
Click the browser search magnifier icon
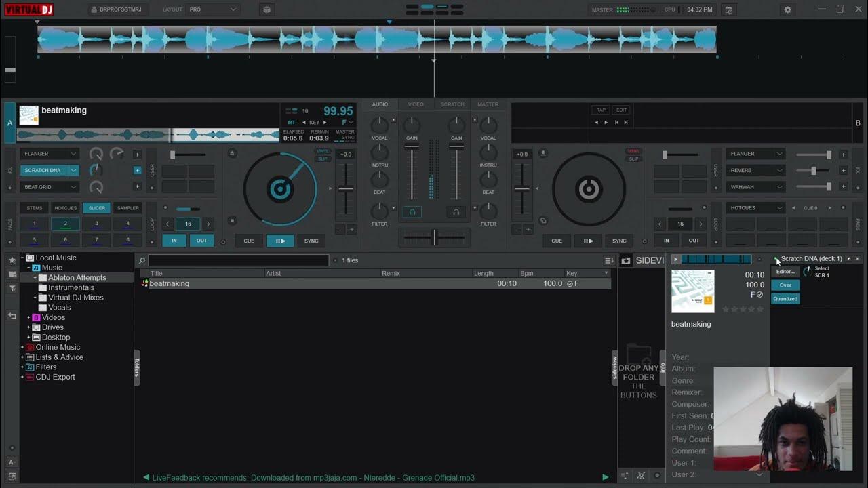point(142,260)
